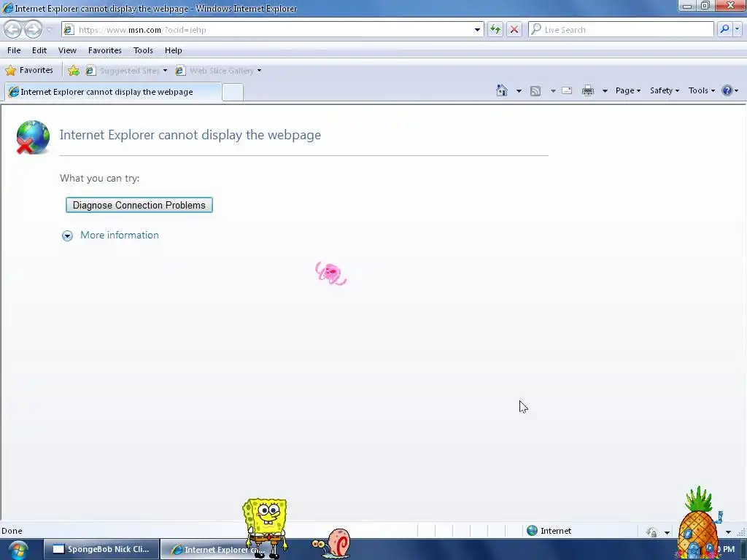Expand the address bar URL history dropdown
Viewport: 747px width, 560px height.
tap(477, 29)
